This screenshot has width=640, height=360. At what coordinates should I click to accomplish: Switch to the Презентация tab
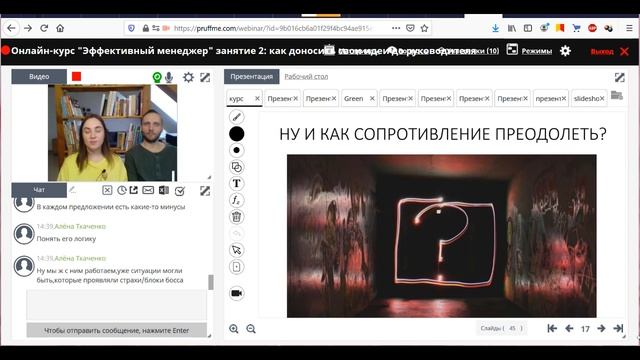[251, 76]
